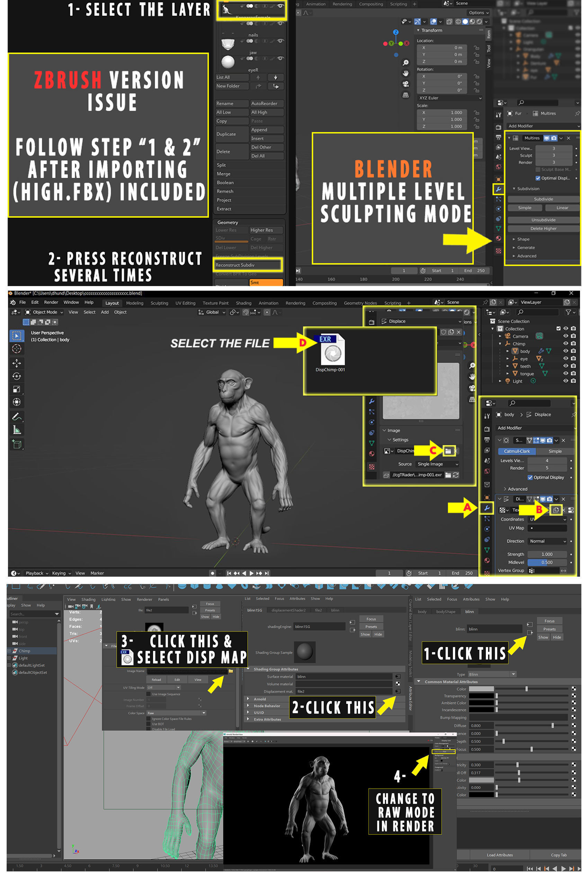The height and width of the screenshot is (895, 588).
Task: Click the zoom magnifier in chimp viewport gizmos
Action: (x=472, y=365)
